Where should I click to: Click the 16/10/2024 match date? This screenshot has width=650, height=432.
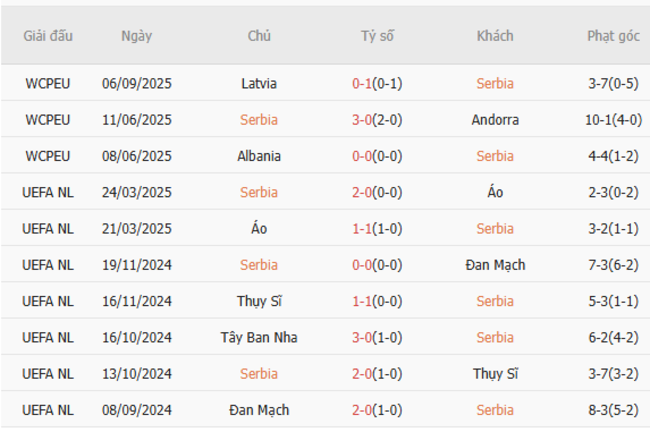[137, 338]
